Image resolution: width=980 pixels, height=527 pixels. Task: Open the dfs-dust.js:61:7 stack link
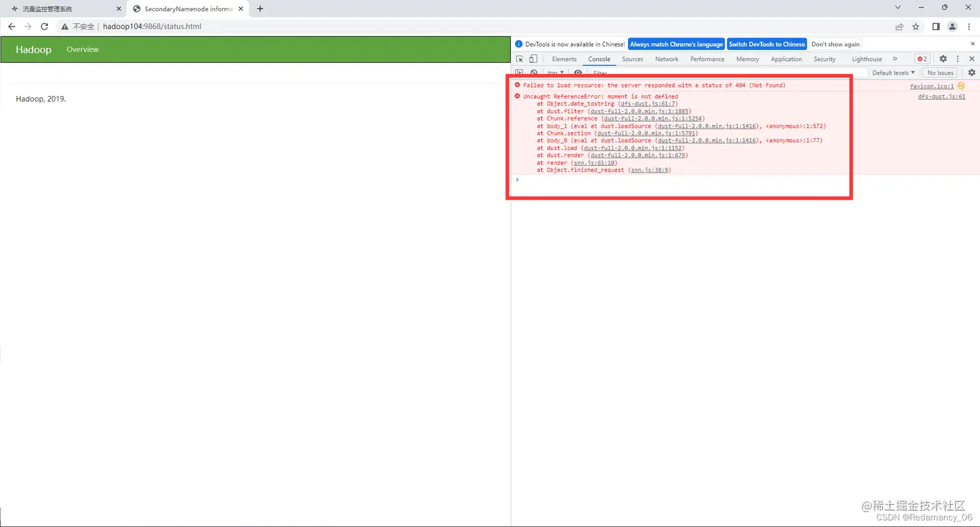tap(648, 104)
